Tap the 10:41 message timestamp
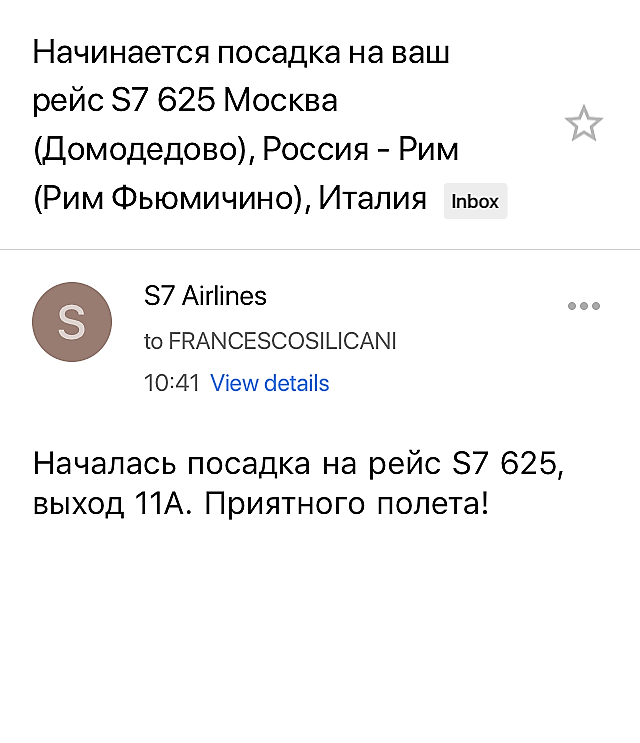Viewport: 640px width, 743px height. click(171, 383)
